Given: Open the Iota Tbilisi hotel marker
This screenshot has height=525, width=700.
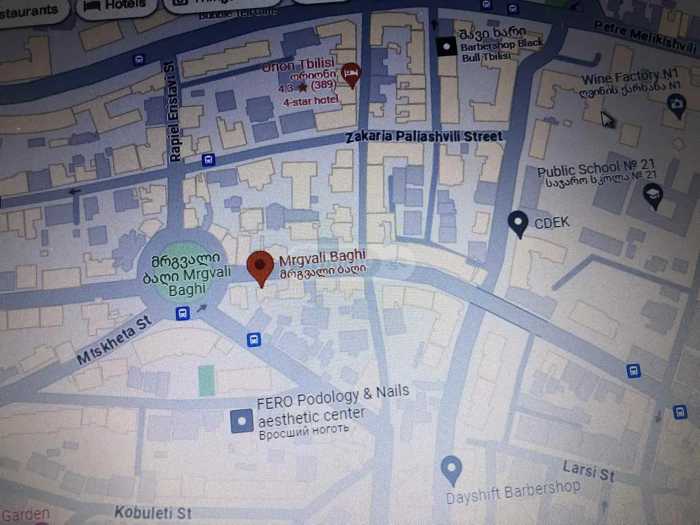Looking at the screenshot, I should [x=351, y=75].
